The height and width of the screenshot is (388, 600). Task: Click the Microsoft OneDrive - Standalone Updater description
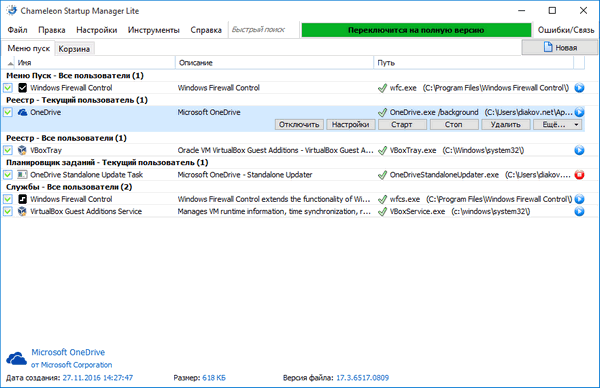[245, 175]
